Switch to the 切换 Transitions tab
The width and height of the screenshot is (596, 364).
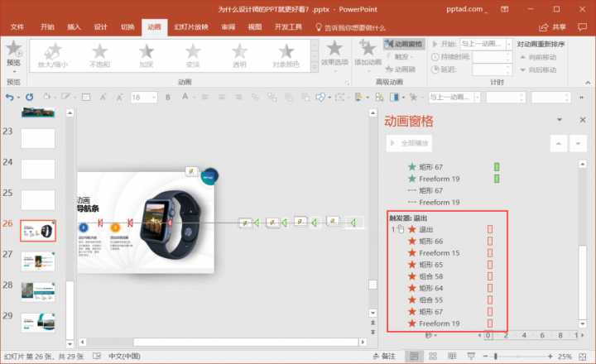(x=127, y=27)
